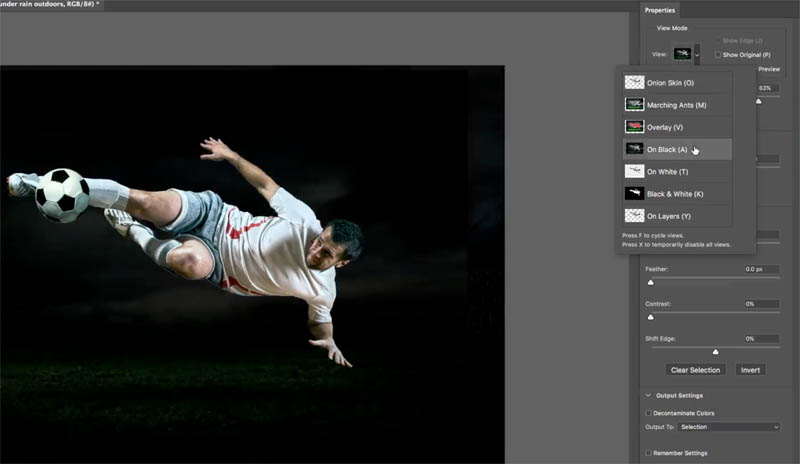Screen dimensions: 800x464
Task: Choose the Black & White (K) view mode
Action: tap(678, 194)
